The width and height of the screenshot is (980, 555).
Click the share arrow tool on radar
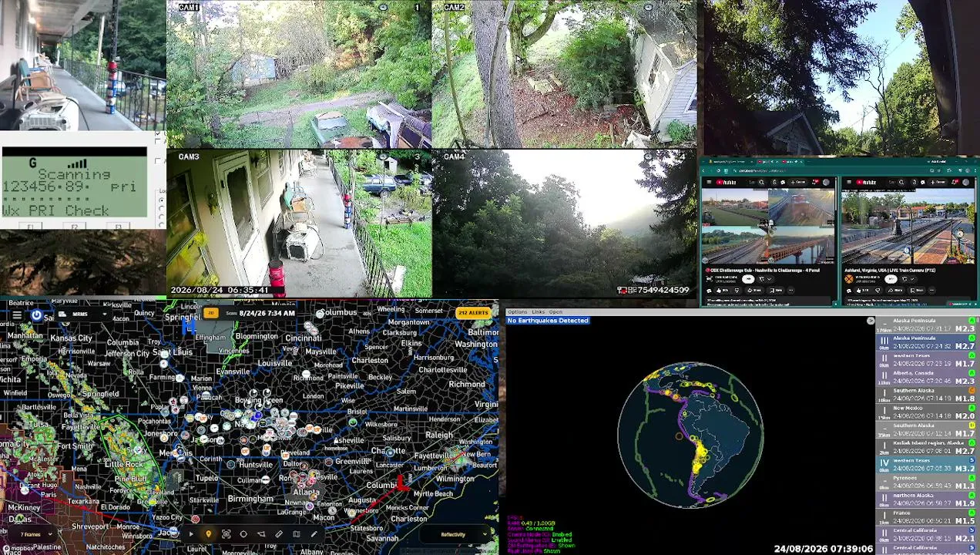[x=261, y=533]
